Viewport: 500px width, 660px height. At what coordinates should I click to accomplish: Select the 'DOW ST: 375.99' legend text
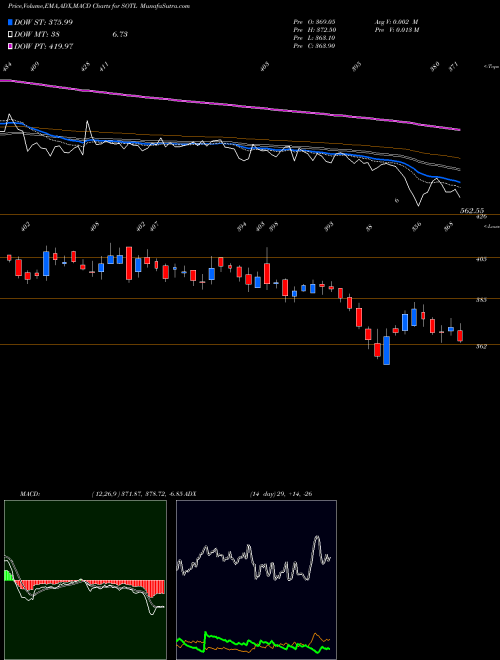[x=43, y=22]
